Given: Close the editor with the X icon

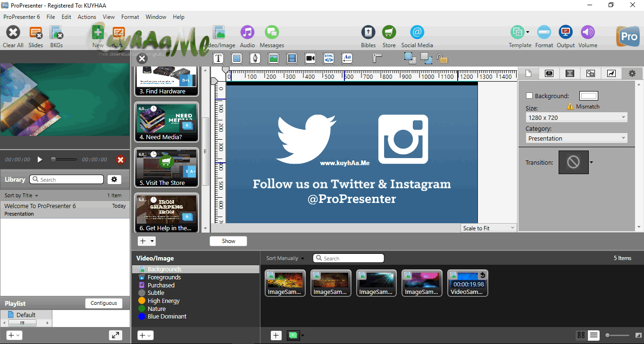Looking at the screenshot, I should (142, 59).
